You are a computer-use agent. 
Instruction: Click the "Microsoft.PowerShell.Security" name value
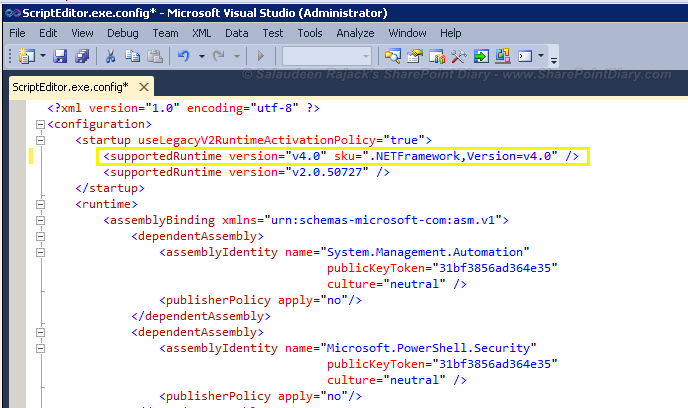[x=428, y=348]
